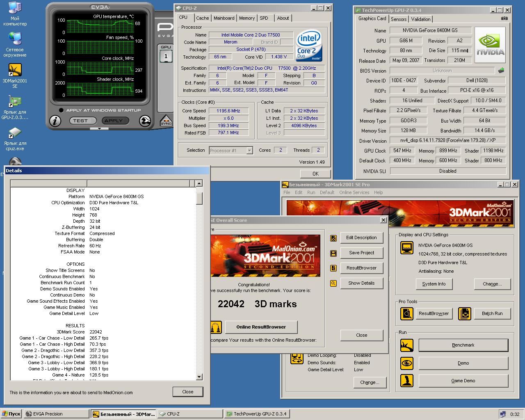The width and height of the screenshot is (525, 420).
Task: Open GPU-Z desktop shortcut
Action: pos(15,107)
